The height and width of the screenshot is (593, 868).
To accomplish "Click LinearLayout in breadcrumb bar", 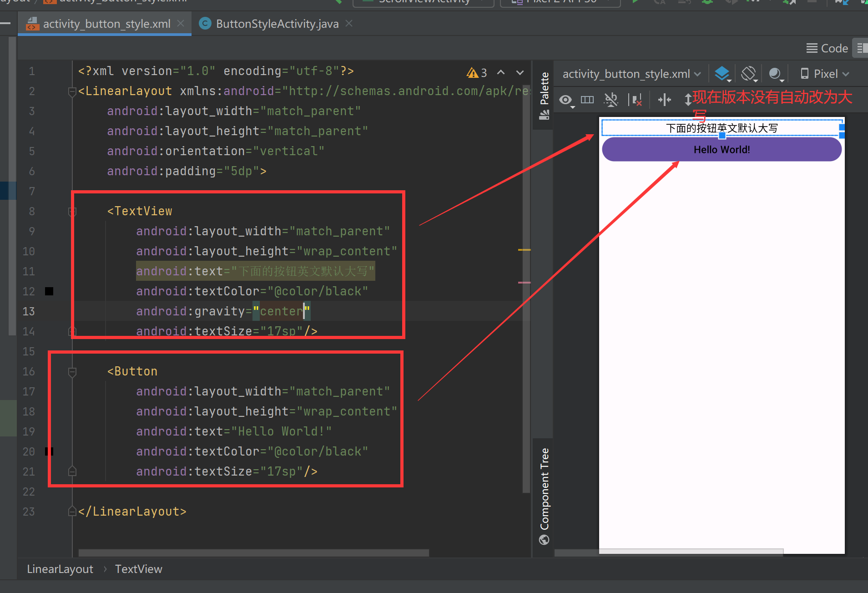I will click(x=60, y=569).
